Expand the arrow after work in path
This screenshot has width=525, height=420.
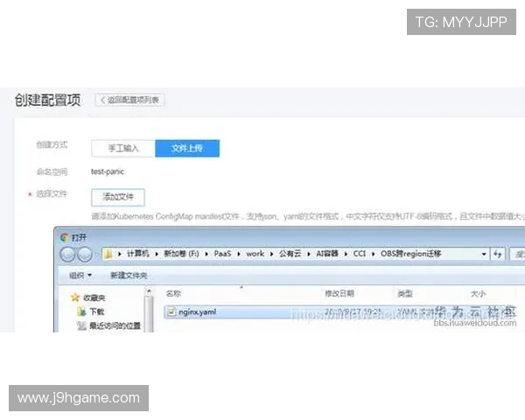click(x=271, y=255)
